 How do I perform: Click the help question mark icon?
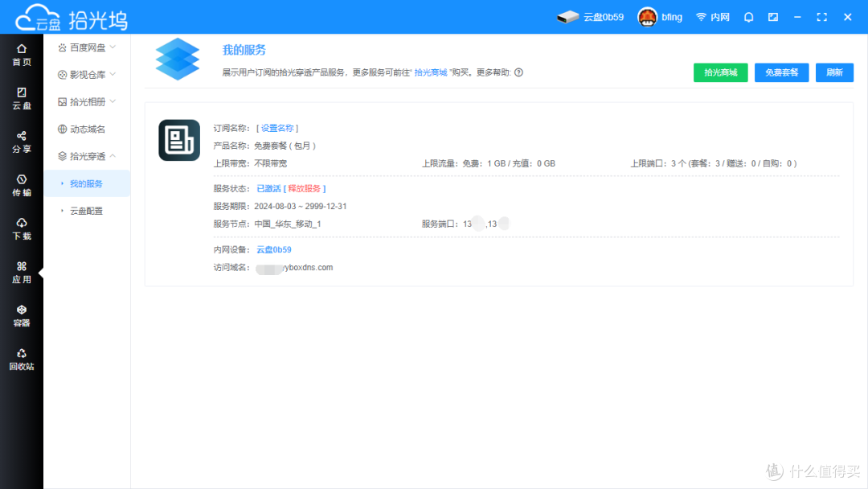point(518,72)
